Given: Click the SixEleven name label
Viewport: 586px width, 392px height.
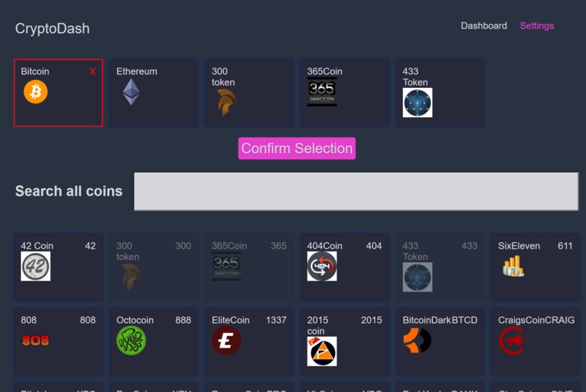Looking at the screenshot, I should pyautogui.click(x=518, y=246).
